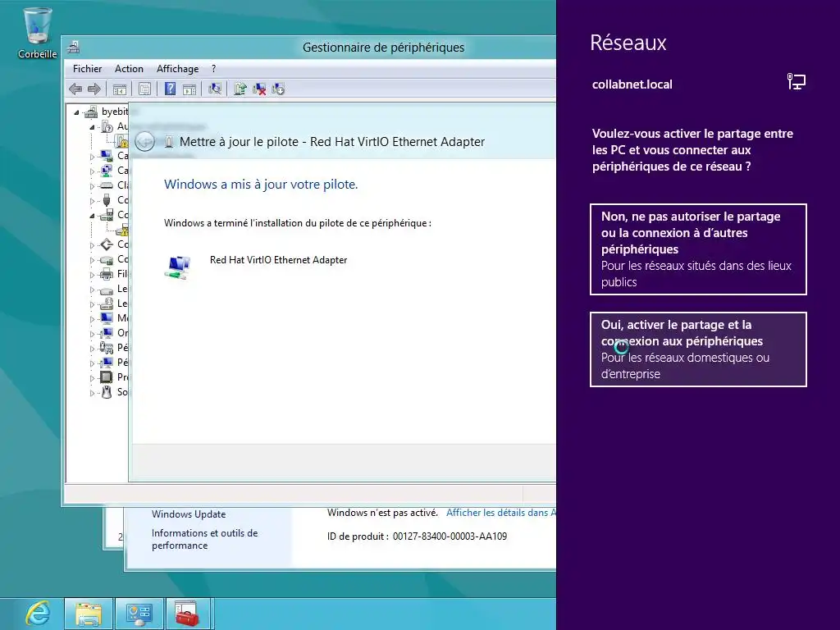
Task: Click the Back arrow in Device Manager toolbar
Action: (75, 89)
